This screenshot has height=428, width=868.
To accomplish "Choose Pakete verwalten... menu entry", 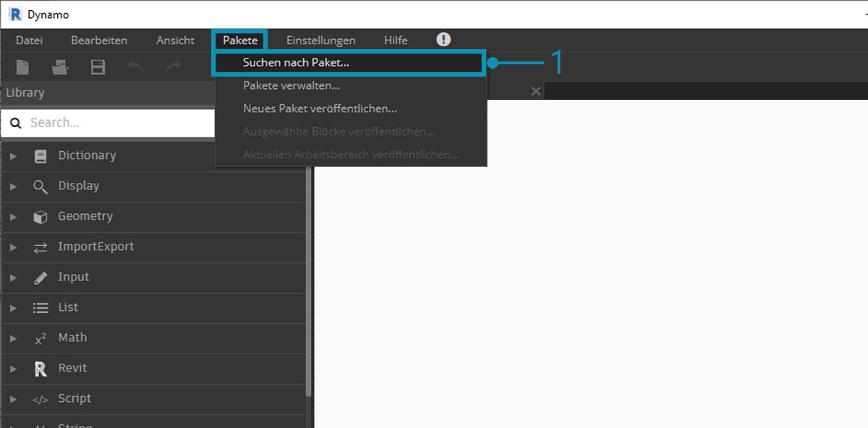I will (x=351, y=86).
